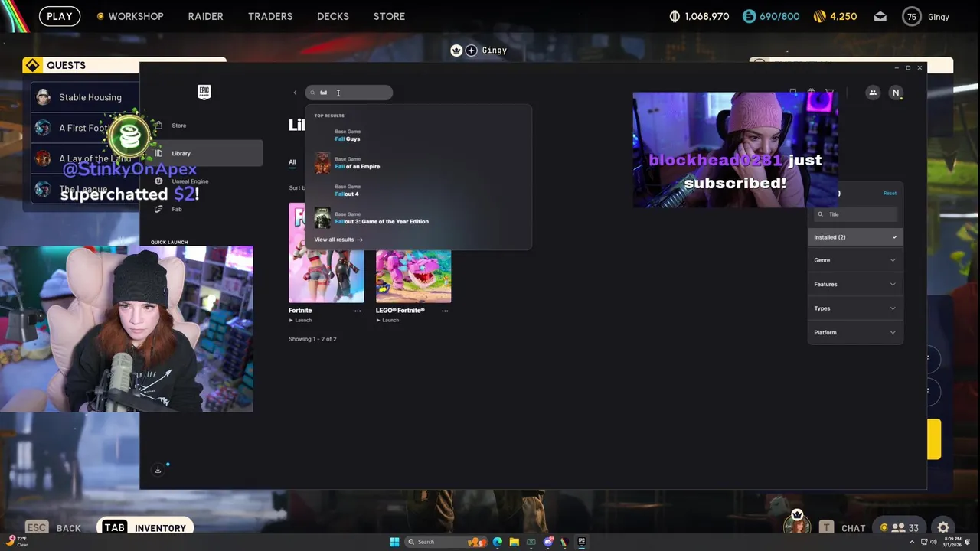Click the Title filter search field
Screen dimensions: 980x551
tap(855, 214)
